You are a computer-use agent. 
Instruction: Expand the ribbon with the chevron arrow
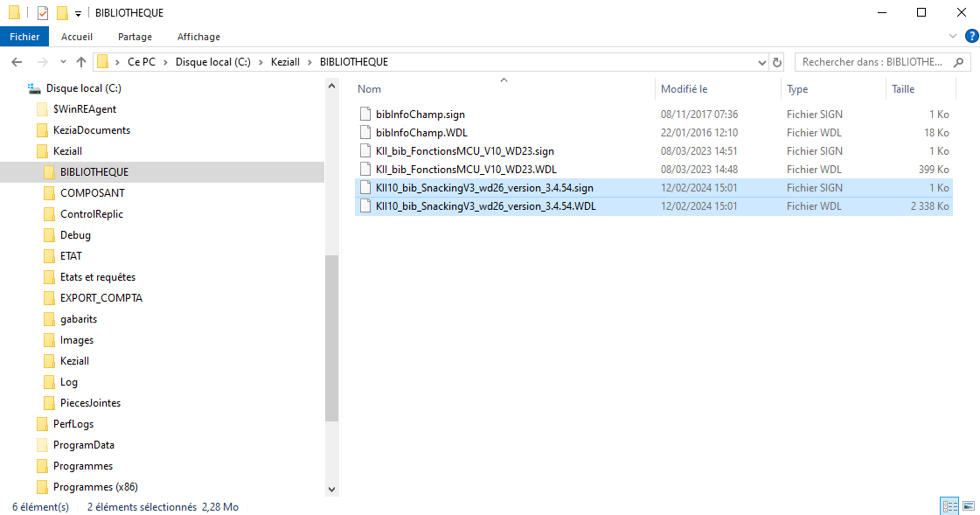[953, 36]
